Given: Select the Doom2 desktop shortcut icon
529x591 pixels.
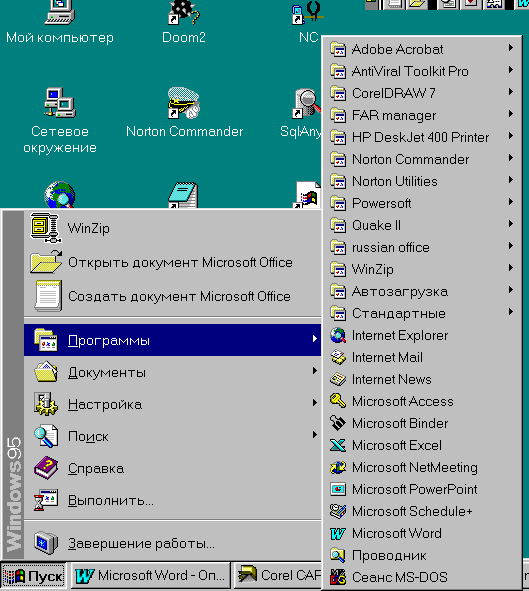Looking at the screenshot, I should [x=183, y=12].
